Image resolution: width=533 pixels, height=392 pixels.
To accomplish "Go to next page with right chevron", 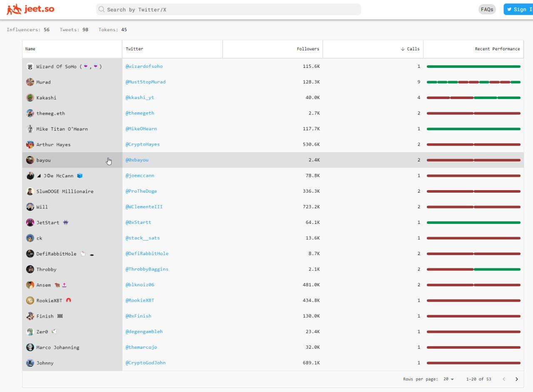I will [x=517, y=379].
